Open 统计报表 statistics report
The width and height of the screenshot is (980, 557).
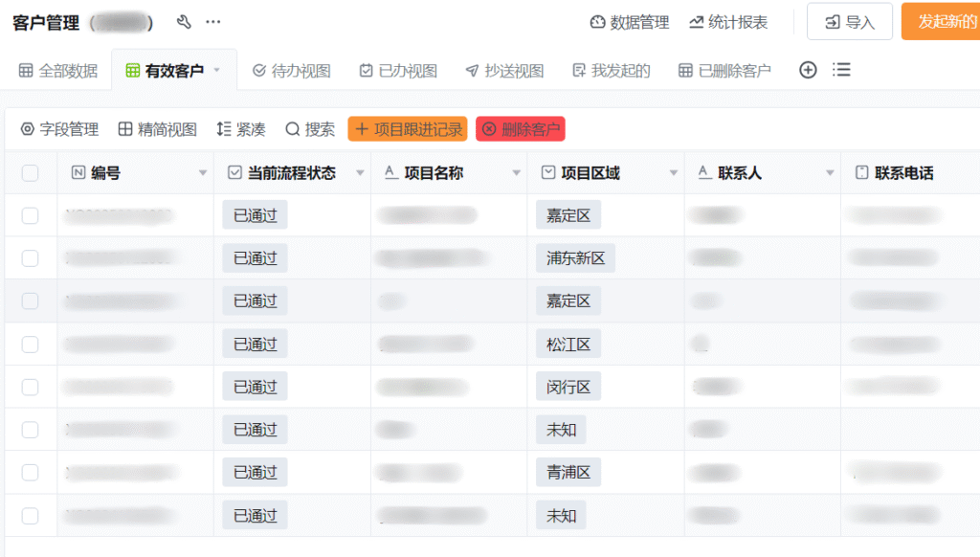(727, 22)
